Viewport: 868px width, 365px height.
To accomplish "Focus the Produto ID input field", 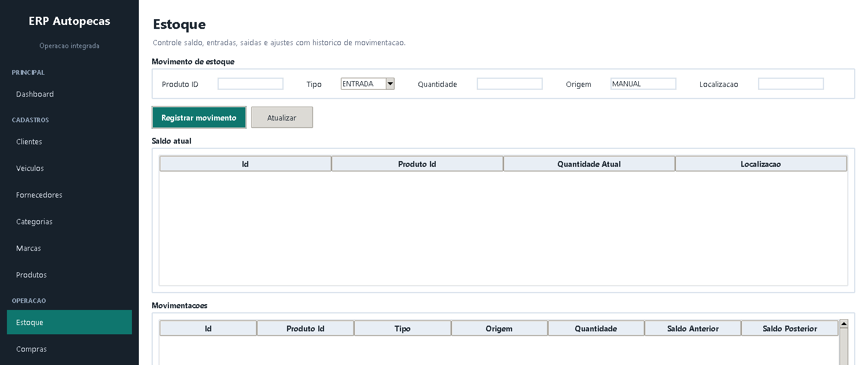I will click(x=251, y=84).
